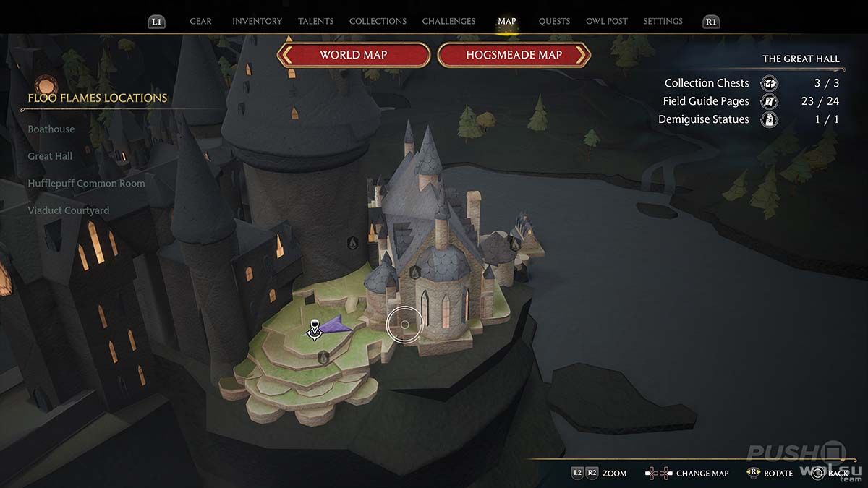The width and height of the screenshot is (868, 488).
Task: Click the Demiguise Statues icon
Action: 770,119
